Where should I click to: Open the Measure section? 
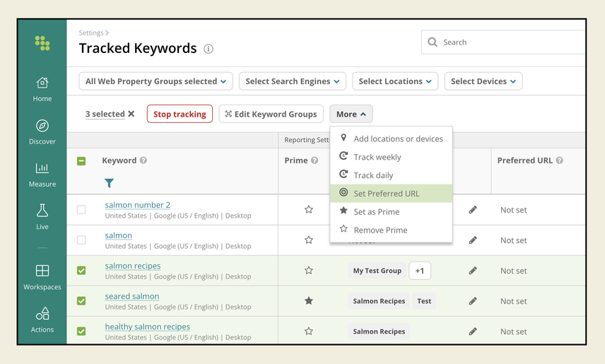point(42,175)
